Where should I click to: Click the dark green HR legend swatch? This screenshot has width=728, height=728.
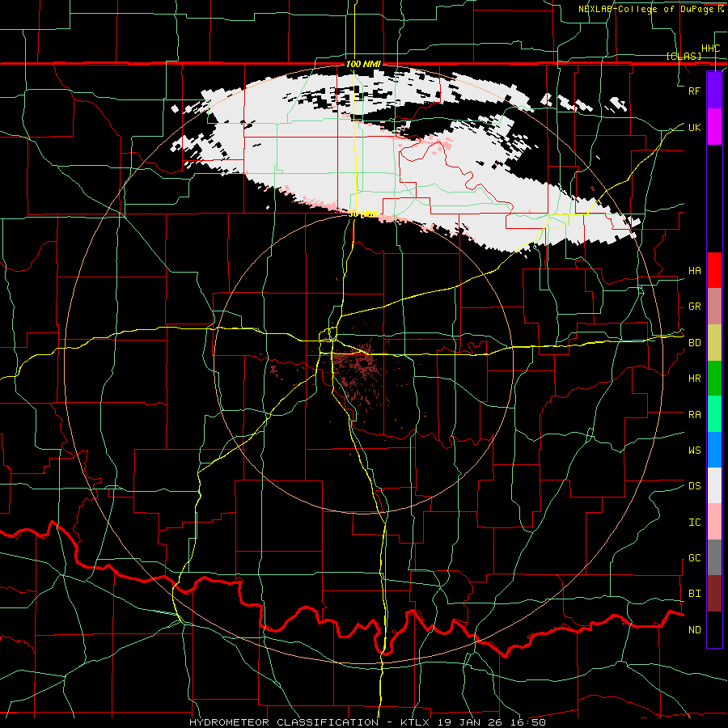[x=714, y=379]
